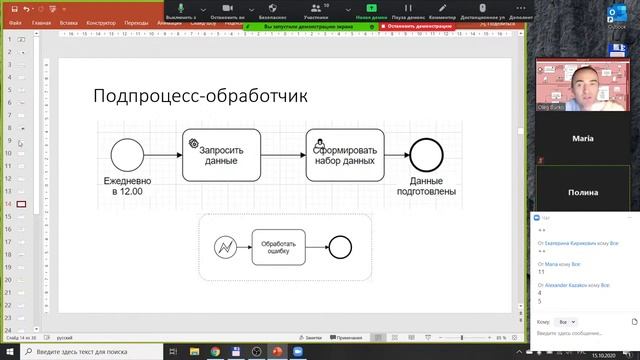The width and height of the screenshot is (640, 360).
Task: Switch to the Главная ribbon tab
Action: point(42,23)
